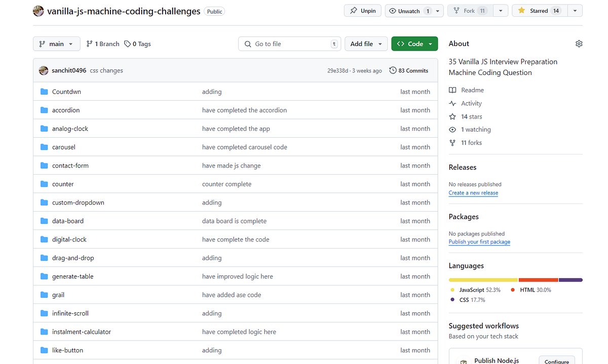Open the Activity pulse icon
Screen dimensions: 608x364
pos(452,103)
